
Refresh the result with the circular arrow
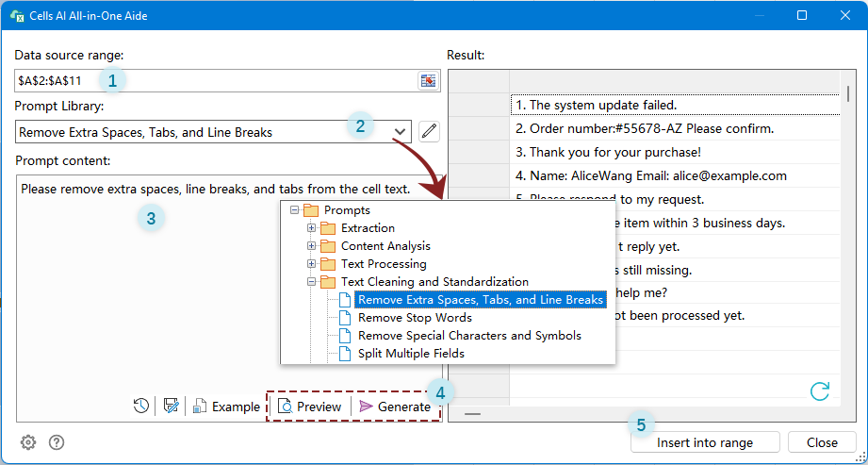[819, 391]
